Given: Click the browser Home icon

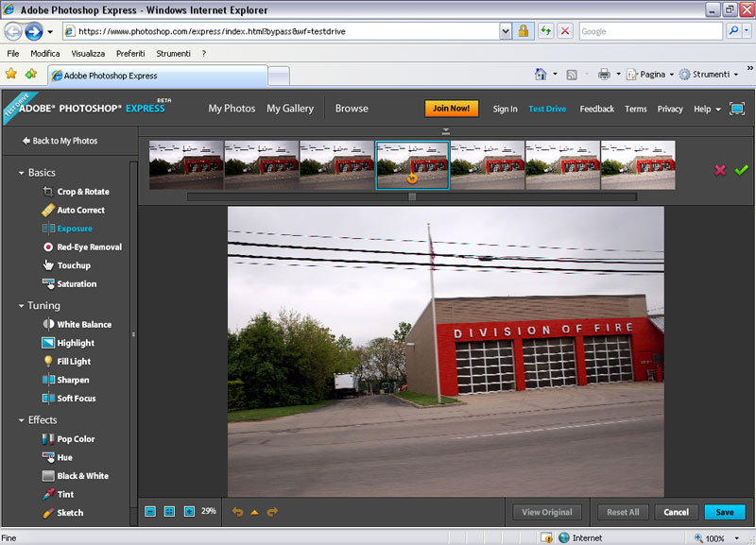Looking at the screenshot, I should [x=541, y=75].
